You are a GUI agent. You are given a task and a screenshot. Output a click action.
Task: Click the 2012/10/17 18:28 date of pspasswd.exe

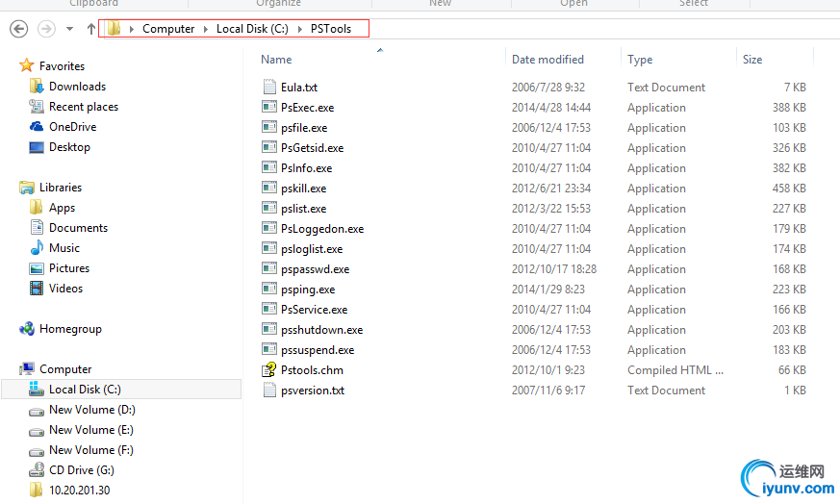coord(554,269)
